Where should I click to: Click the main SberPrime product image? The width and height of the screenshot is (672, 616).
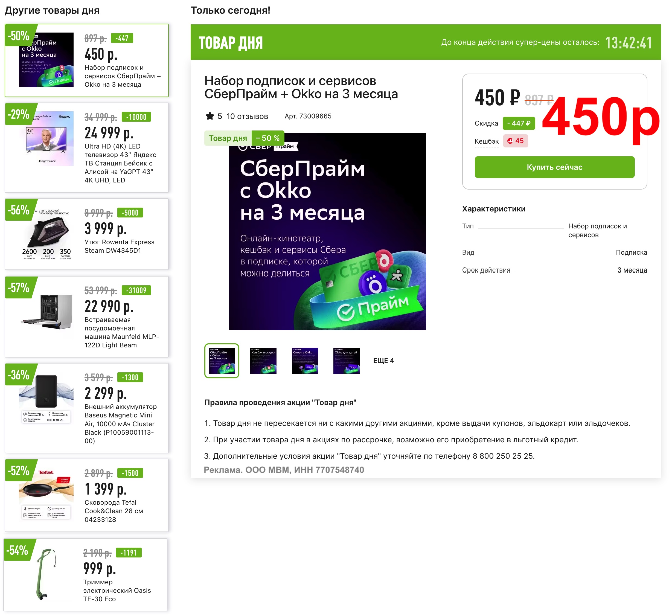pos(327,231)
